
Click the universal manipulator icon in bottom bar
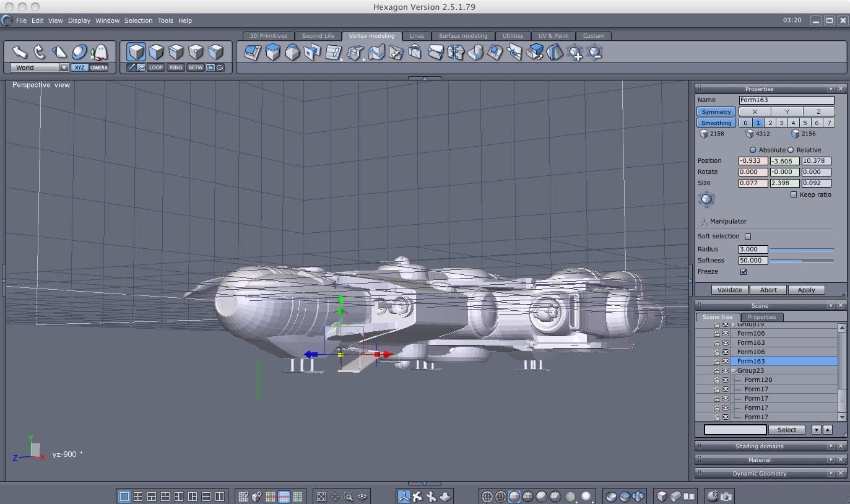click(404, 496)
